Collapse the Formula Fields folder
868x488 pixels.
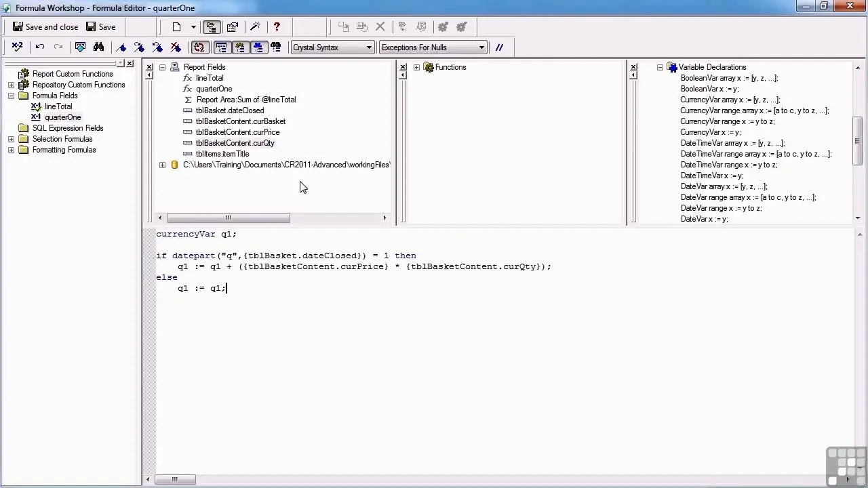pyautogui.click(x=12, y=96)
